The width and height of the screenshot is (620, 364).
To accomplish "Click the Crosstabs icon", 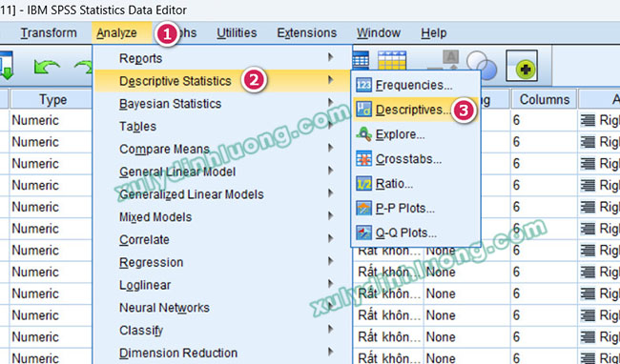I will point(363,159).
